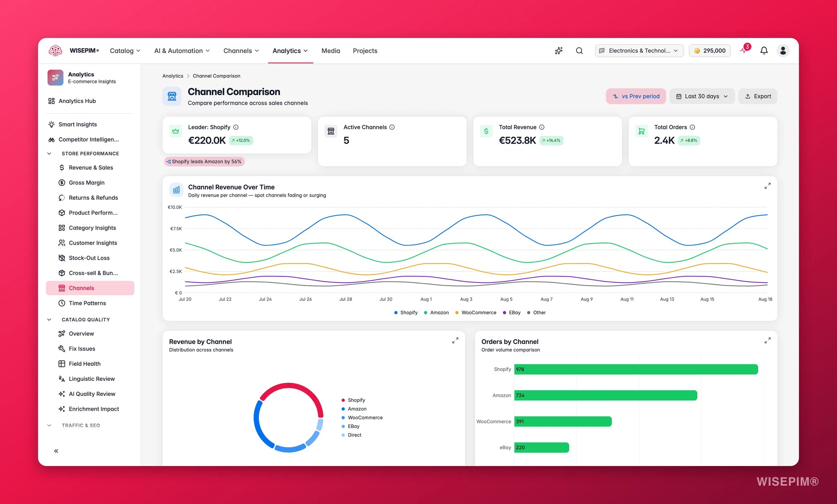Click the cart icon on Total Orders card
Image resolution: width=837 pixels, height=504 pixels.
641,131
